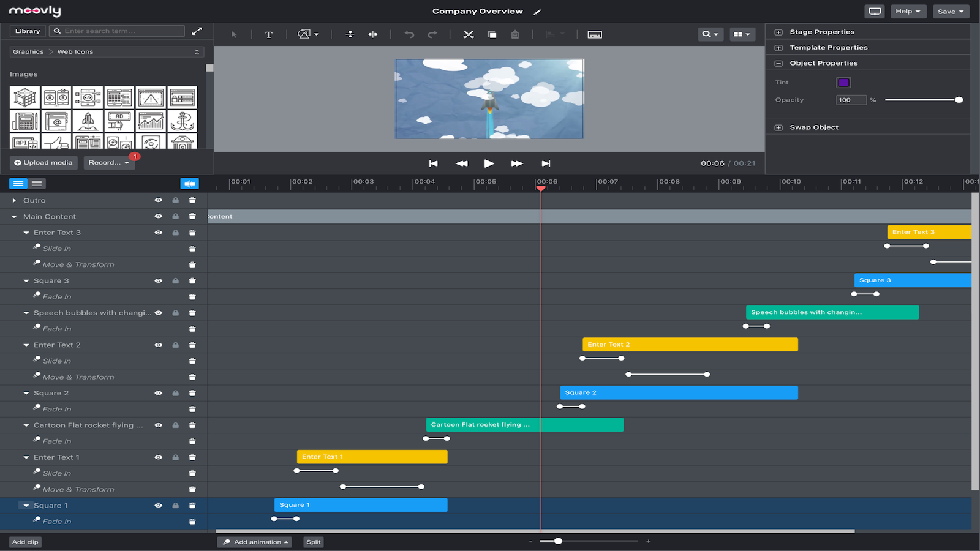The height and width of the screenshot is (551, 980).
Task: Expand Stage Properties section
Action: coord(778,32)
